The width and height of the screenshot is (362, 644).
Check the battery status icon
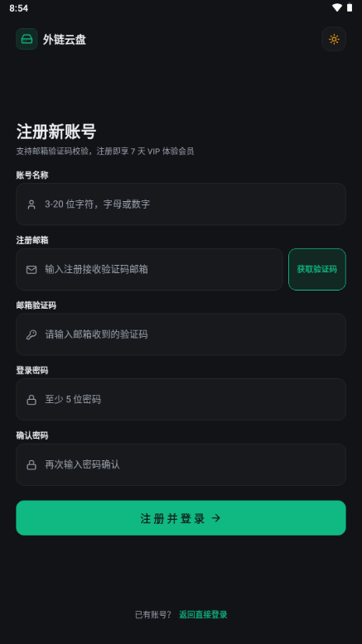click(350, 7)
